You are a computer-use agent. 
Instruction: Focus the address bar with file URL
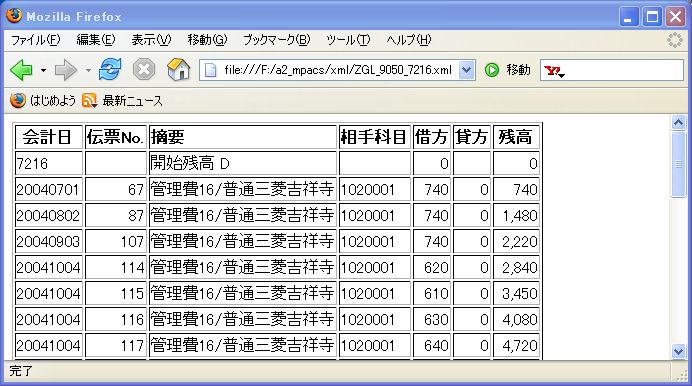tap(338, 70)
